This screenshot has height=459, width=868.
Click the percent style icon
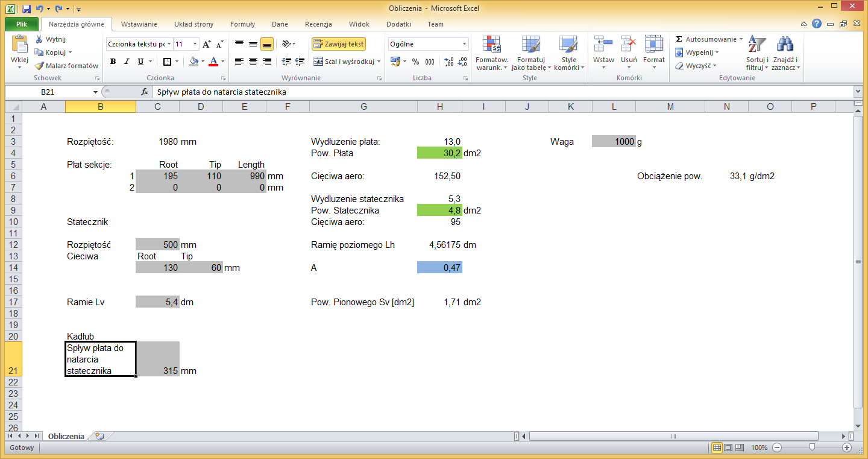[x=415, y=62]
